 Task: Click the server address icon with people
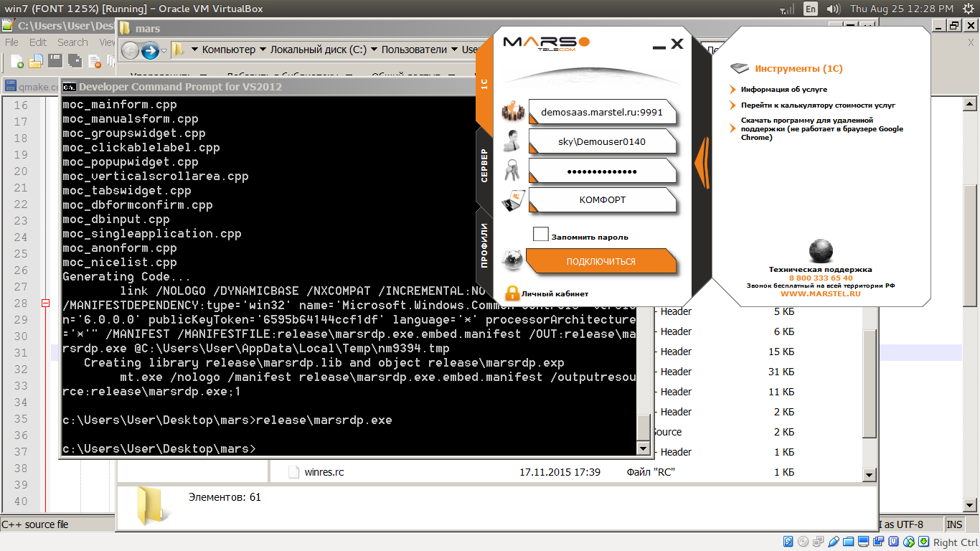(514, 112)
